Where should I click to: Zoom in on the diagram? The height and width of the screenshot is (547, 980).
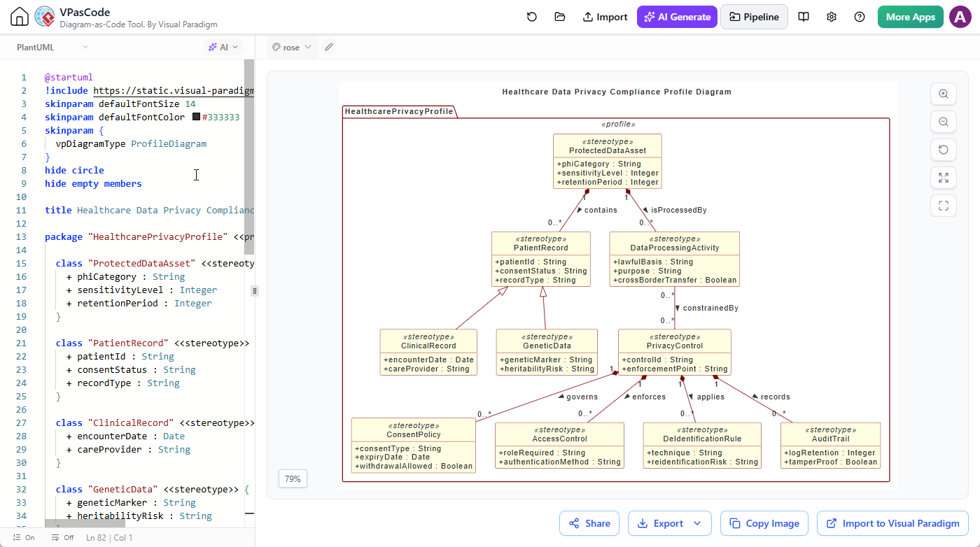(944, 94)
